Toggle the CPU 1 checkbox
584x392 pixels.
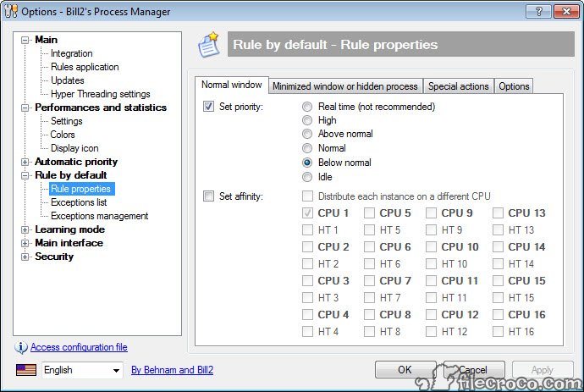tap(307, 213)
